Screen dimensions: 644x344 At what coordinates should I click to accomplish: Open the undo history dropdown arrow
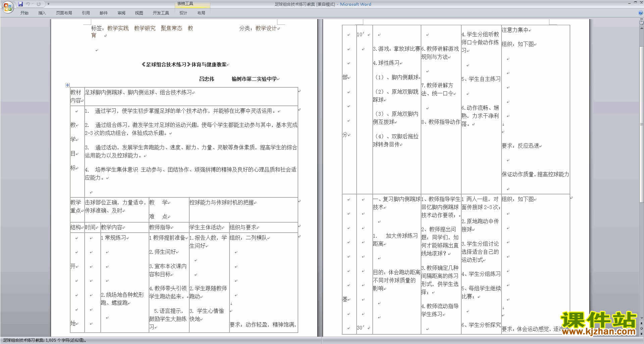(x=33, y=4)
